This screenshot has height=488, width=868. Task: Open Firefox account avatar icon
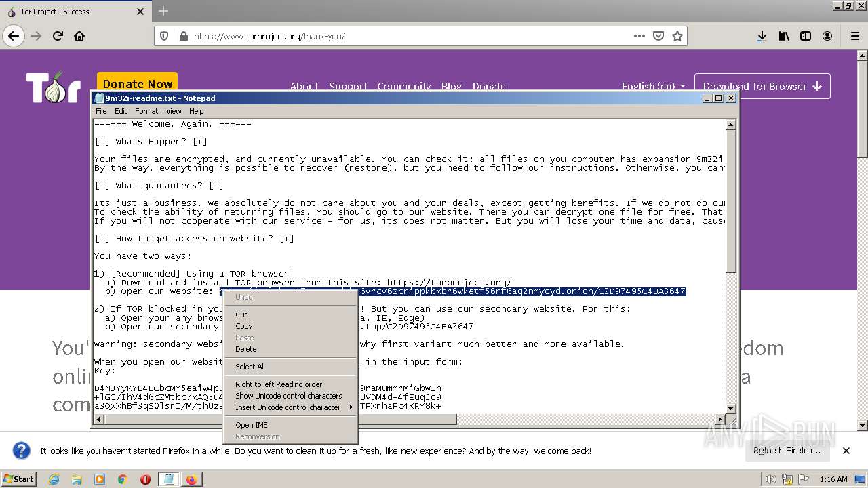pos(827,36)
